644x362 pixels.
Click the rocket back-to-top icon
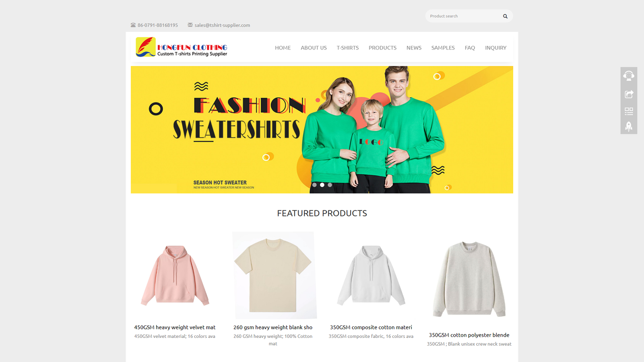click(629, 126)
